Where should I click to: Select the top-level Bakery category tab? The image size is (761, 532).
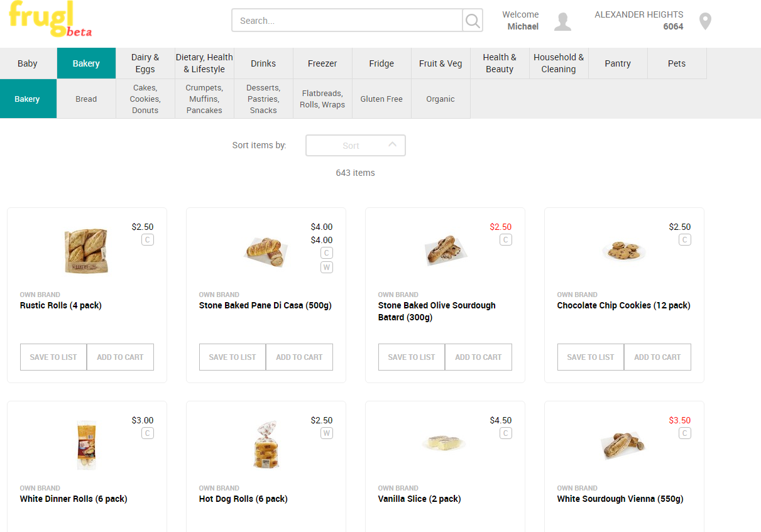coord(86,63)
